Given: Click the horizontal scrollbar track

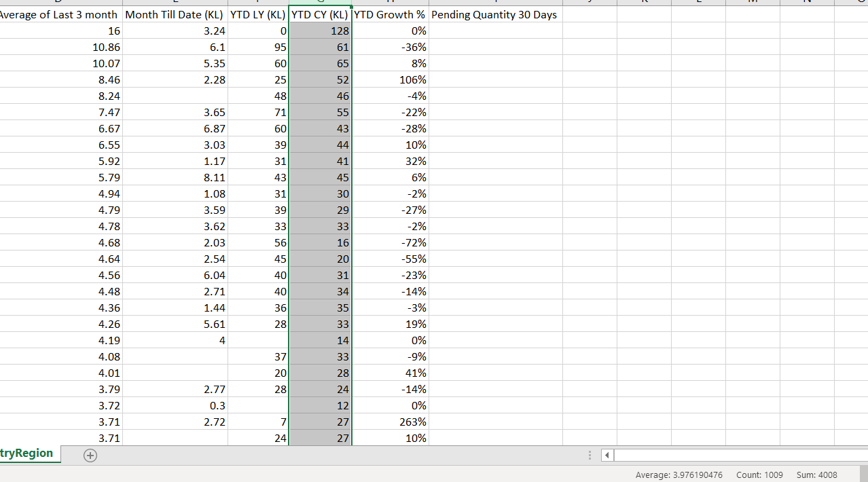Looking at the screenshot, I should [x=740, y=456].
